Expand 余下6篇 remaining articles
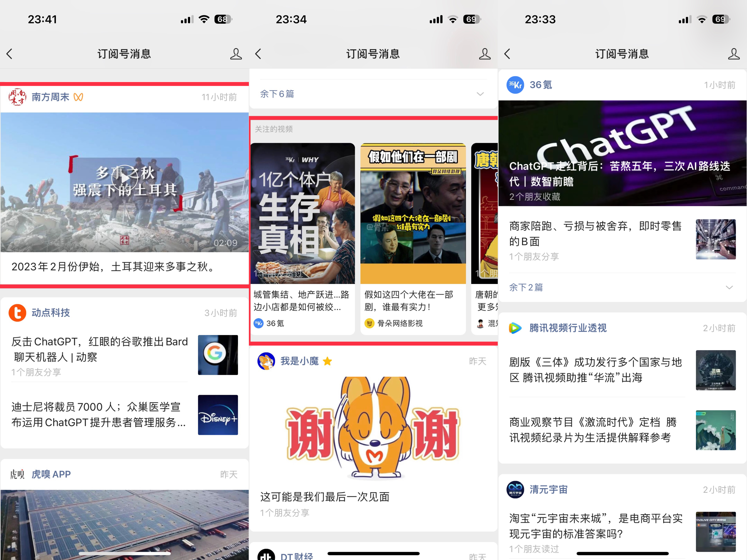747x560 pixels. coord(277,94)
